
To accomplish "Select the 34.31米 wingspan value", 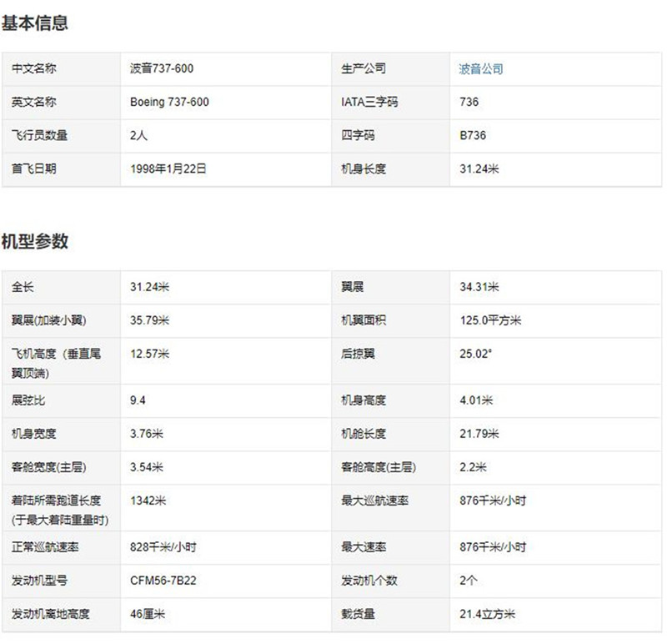I will [x=479, y=287].
